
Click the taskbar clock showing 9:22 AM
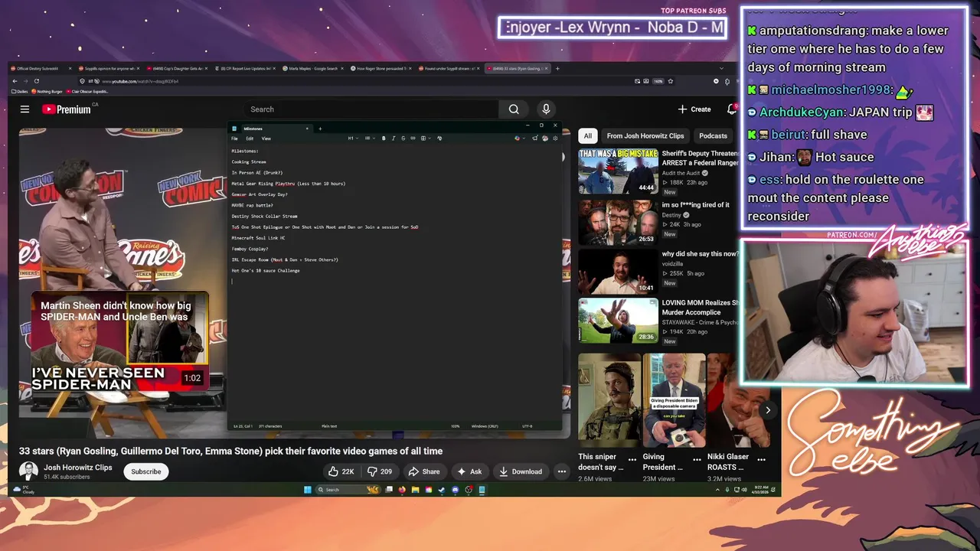click(x=761, y=490)
